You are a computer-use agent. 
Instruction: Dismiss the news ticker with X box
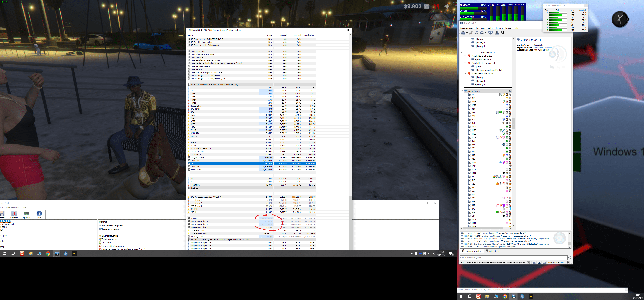(x=528, y=263)
